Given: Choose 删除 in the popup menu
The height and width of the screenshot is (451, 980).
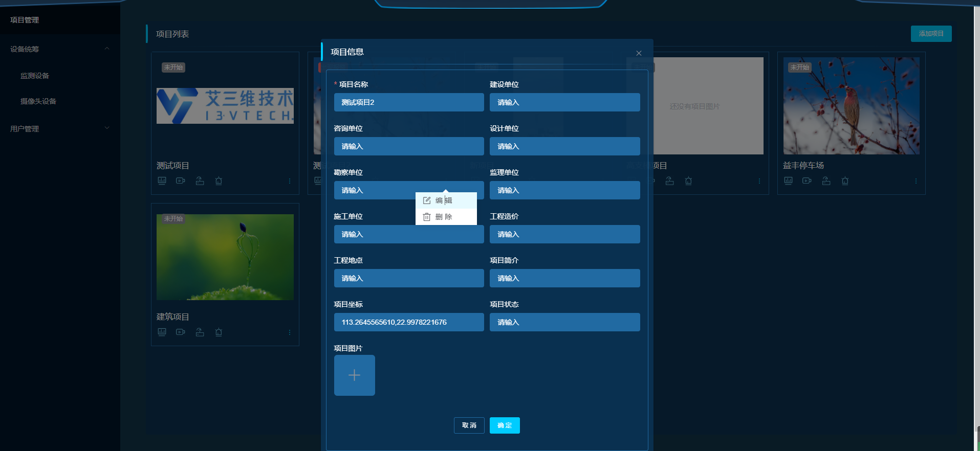Looking at the screenshot, I should (x=446, y=217).
